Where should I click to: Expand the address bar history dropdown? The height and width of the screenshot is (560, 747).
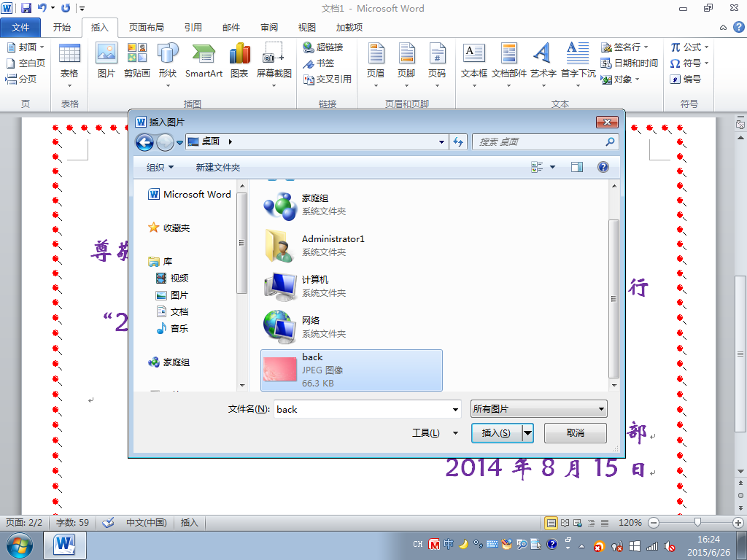pos(441,142)
